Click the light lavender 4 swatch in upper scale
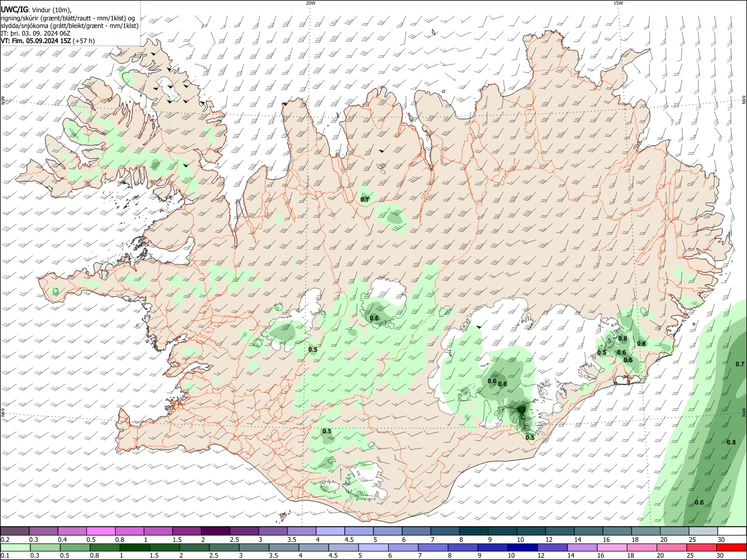This screenshot has width=747, height=560. pos(330,531)
